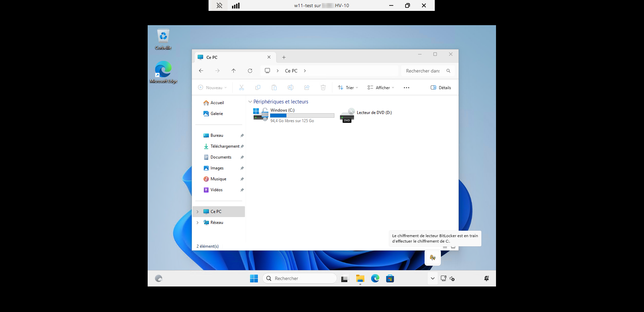Launch Microsoft Edge from the taskbar
This screenshot has width=644, height=312.
pyautogui.click(x=375, y=279)
